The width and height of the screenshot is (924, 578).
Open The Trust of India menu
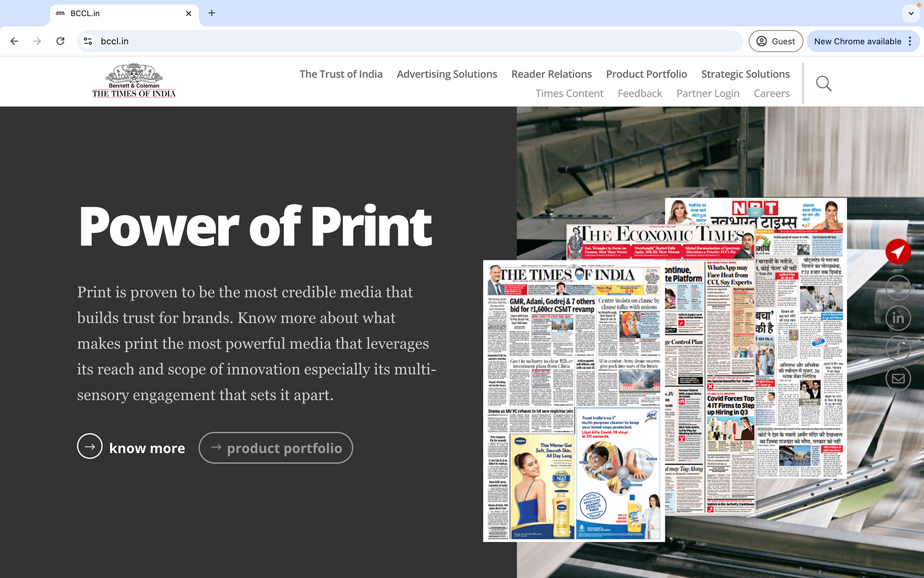341,74
